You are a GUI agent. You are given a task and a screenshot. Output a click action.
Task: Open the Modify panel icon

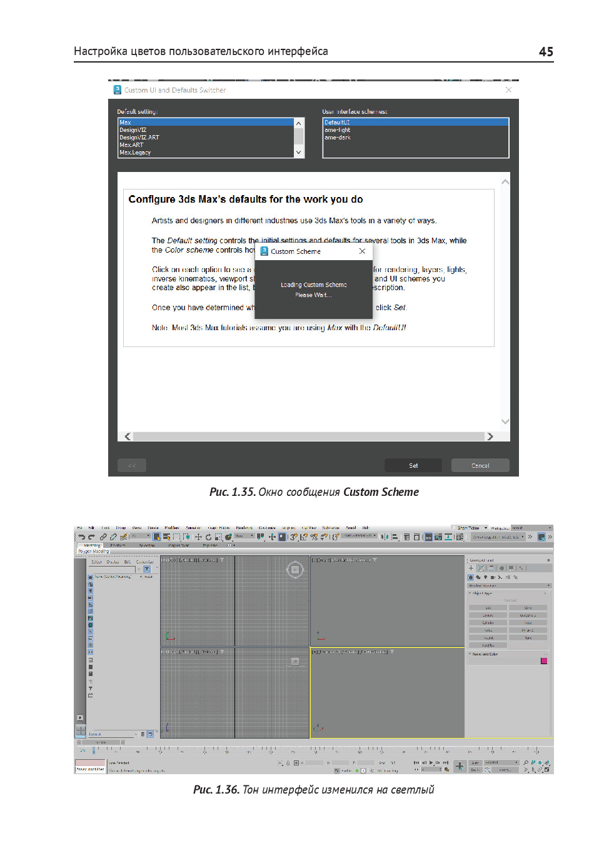pyautogui.click(x=481, y=568)
